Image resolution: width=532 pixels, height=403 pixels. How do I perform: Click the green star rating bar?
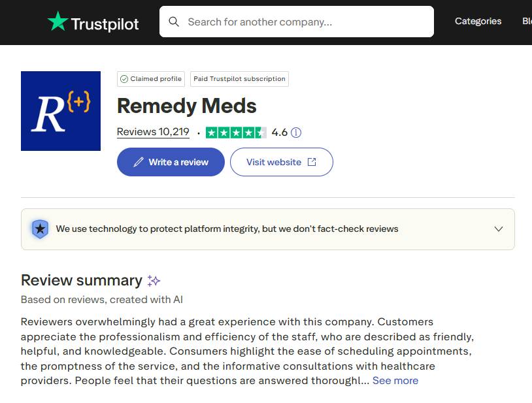click(236, 133)
